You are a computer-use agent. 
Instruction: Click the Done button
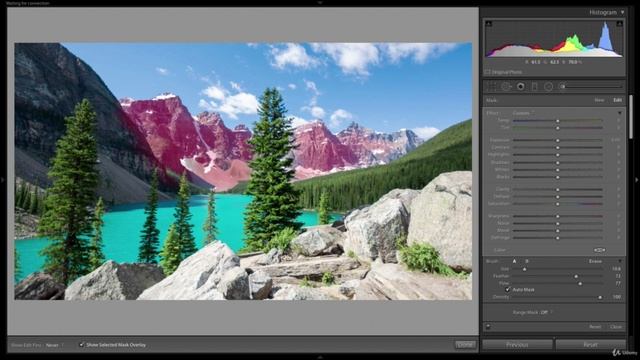465,345
